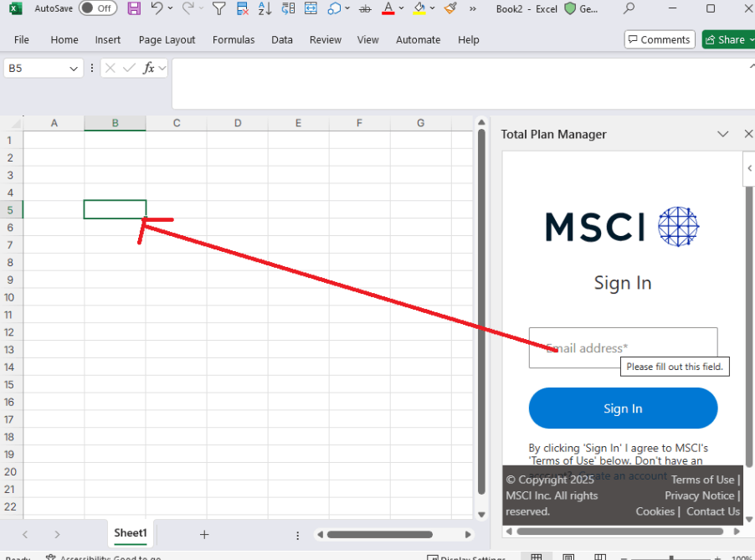The height and width of the screenshot is (560, 755).
Task: Open the Undo history dropdown arrow
Action: click(170, 8)
